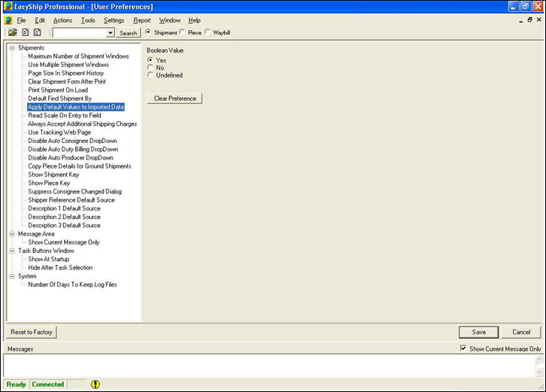Click the first document icon in toolbar
546x392 pixels.
(x=26, y=32)
